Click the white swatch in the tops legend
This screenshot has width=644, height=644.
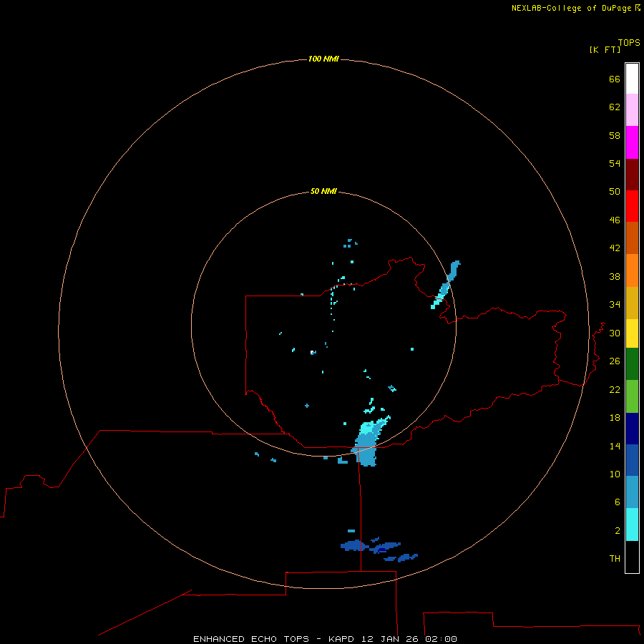[x=632, y=79]
